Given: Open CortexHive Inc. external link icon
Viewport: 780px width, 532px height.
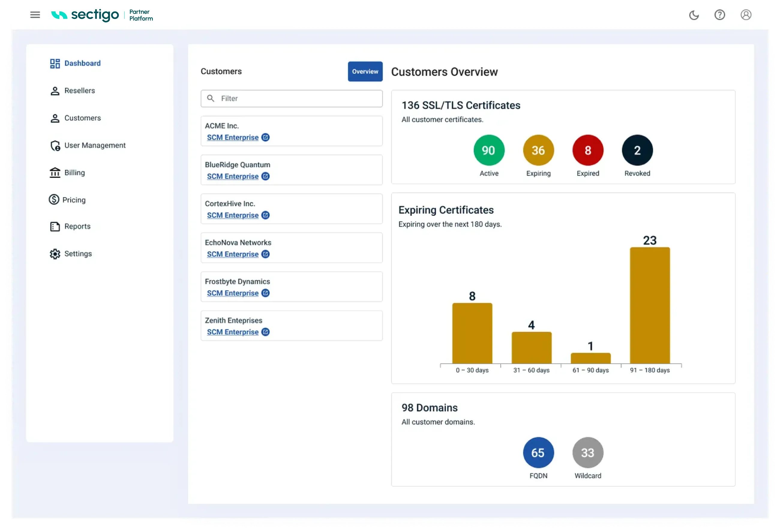Looking at the screenshot, I should tap(265, 215).
